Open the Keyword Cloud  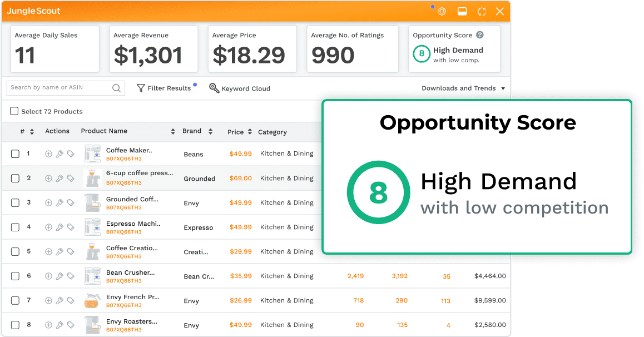[240, 88]
